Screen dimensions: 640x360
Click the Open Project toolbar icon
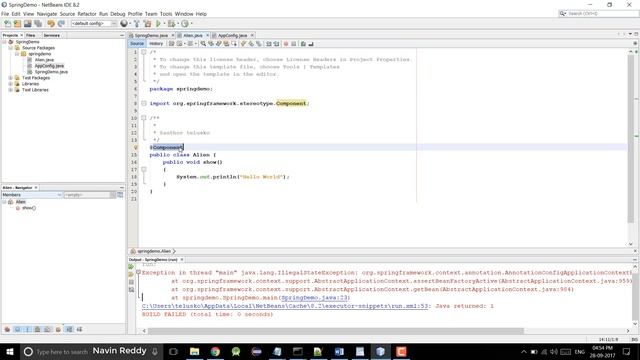pyautogui.click(x=27, y=24)
